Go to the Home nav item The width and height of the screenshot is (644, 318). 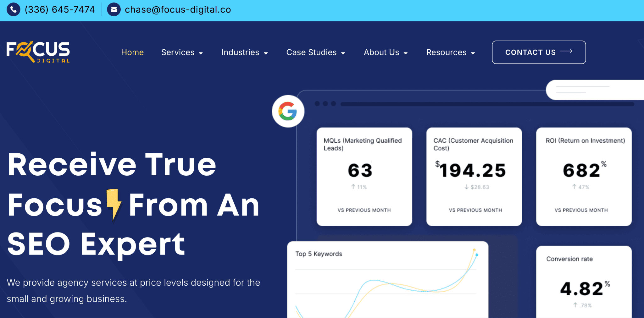[x=132, y=52]
